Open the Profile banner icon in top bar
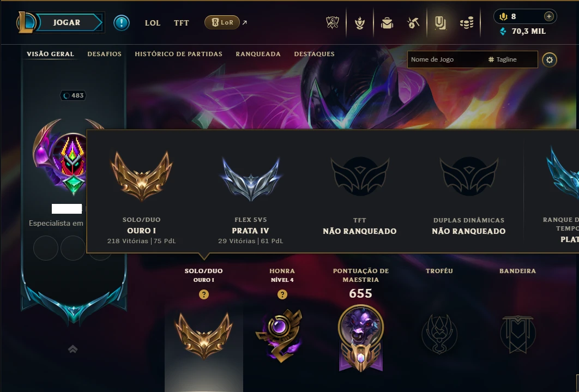 tap(440, 23)
